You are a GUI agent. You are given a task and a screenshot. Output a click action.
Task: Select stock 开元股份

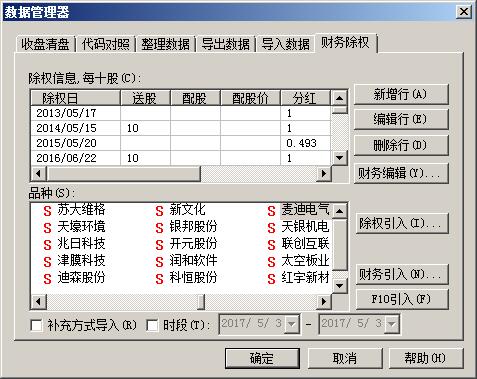coord(186,244)
